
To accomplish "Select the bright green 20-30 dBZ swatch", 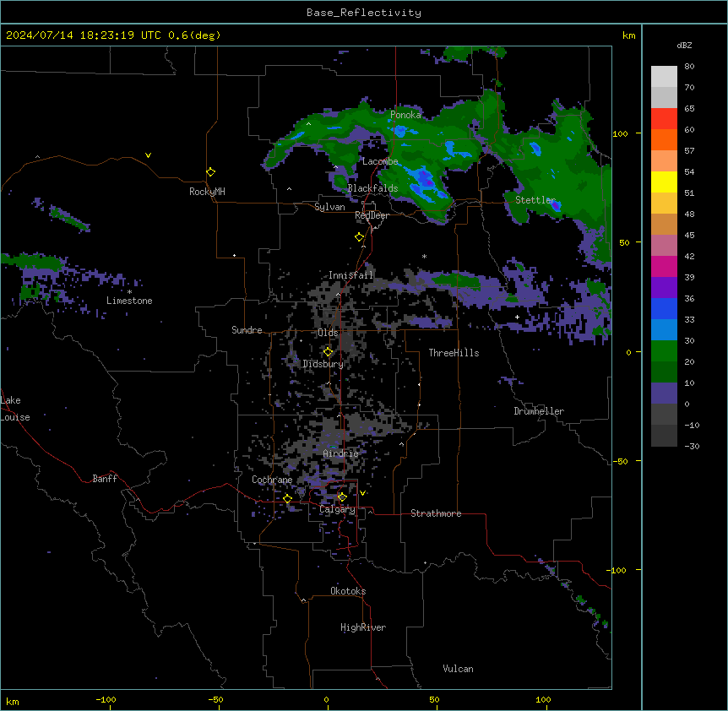I will [x=664, y=351].
